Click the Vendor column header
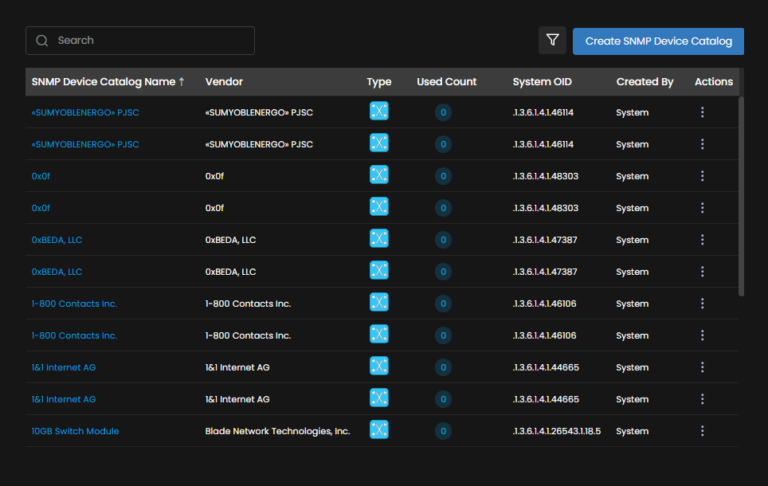 (x=224, y=82)
